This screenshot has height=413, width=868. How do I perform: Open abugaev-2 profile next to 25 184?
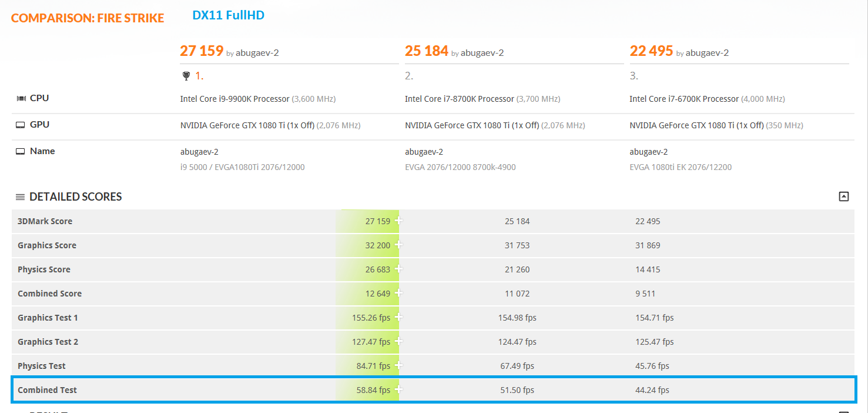[x=482, y=53]
